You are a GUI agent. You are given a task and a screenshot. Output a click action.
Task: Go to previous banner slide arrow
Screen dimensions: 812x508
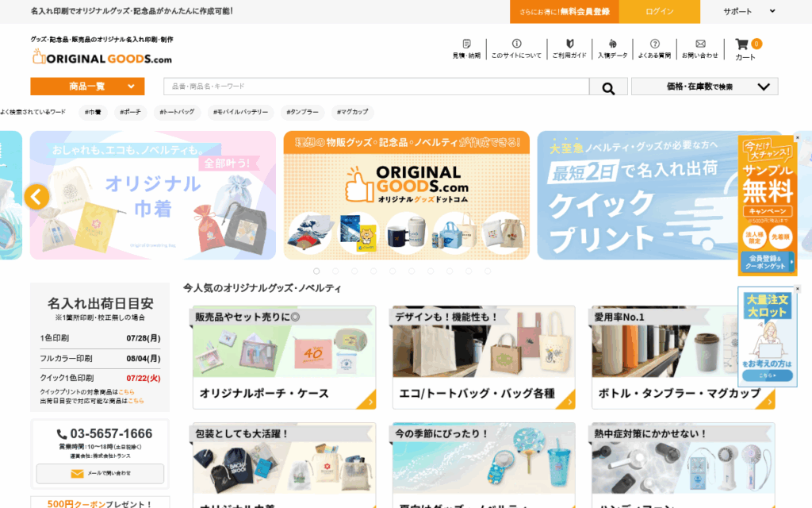tap(36, 197)
